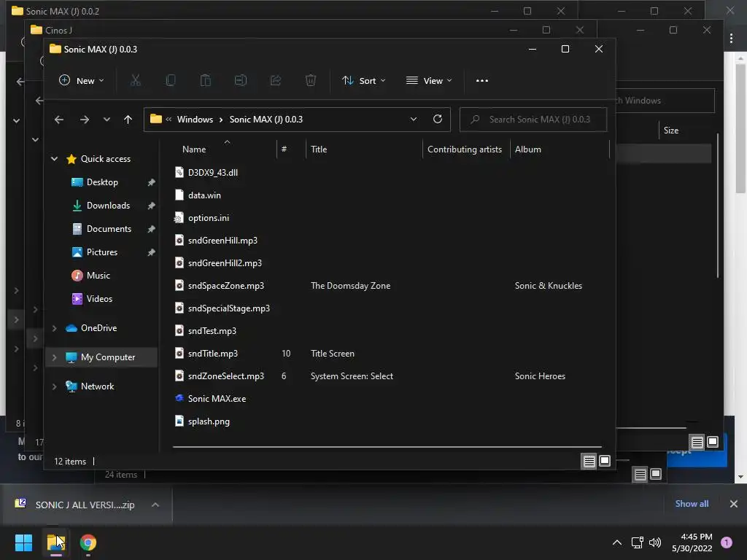Screen dimensions: 747x560
Task: Click the Rename icon in toolbar
Action: coord(241,80)
